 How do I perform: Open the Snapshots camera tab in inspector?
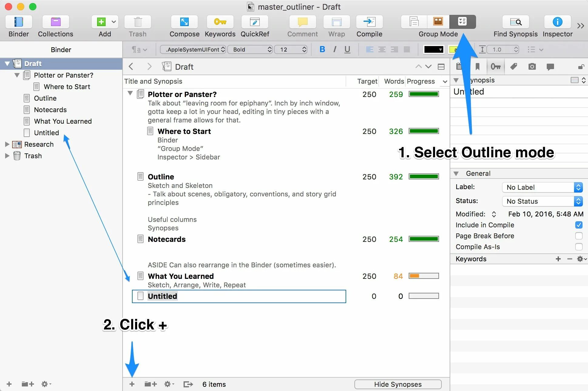pyautogui.click(x=532, y=67)
